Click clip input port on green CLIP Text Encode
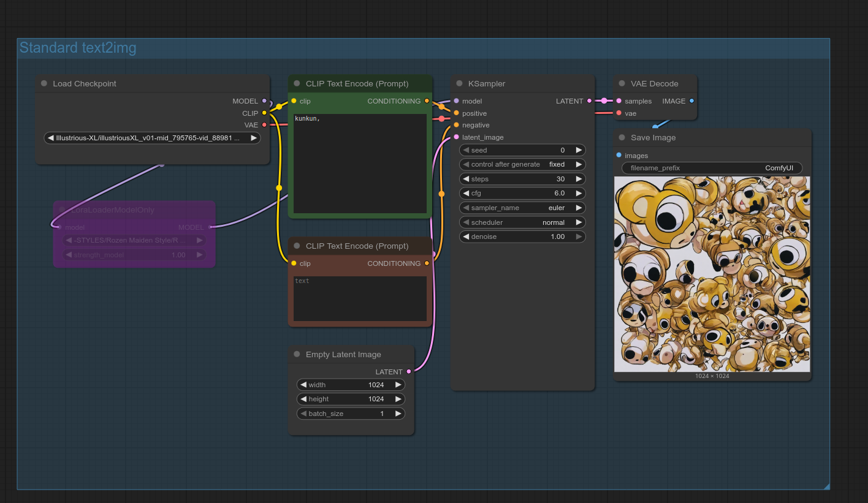The image size is (868, 503). (294, 101)
